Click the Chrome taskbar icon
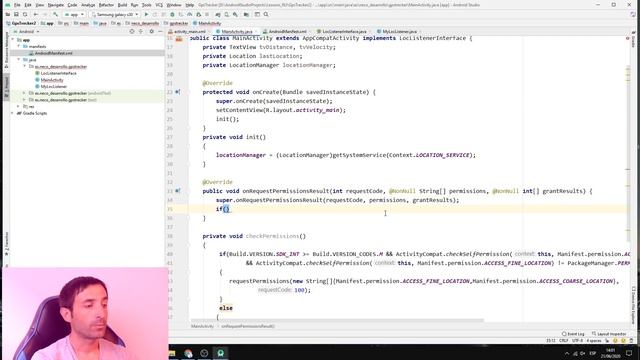The image size is (640, 360). tap(188, 353)
